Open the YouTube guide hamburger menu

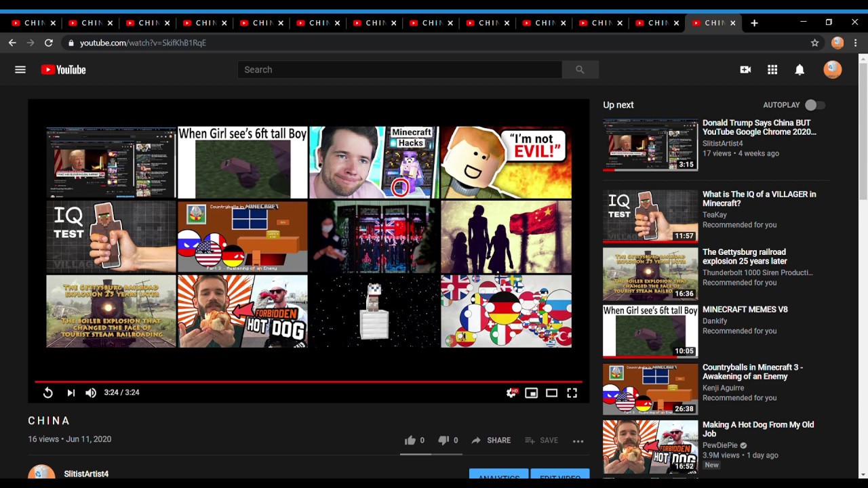tap(20, 69)
